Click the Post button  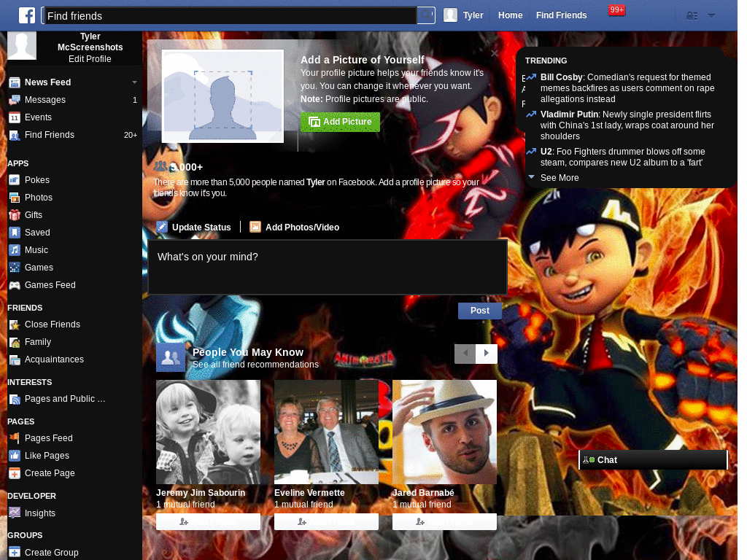[480, 311]
